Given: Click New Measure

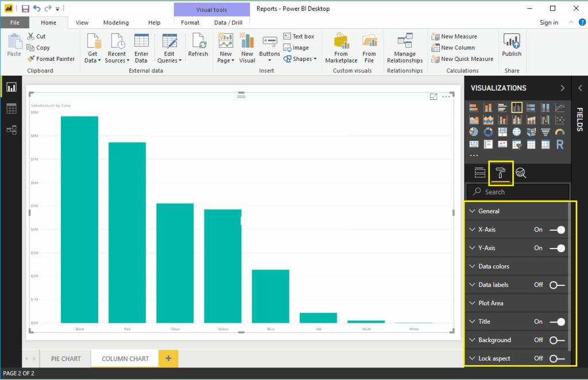Looking at the screenshot, I should tap(454, 36).
